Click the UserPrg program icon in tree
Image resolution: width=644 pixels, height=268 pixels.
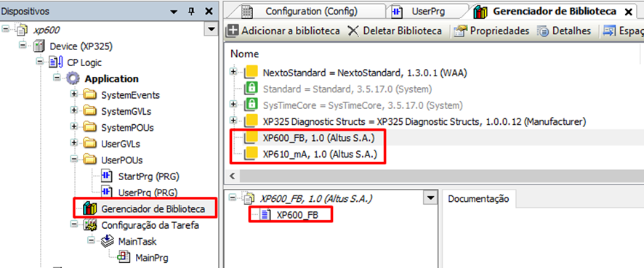[x=106, y=192]
